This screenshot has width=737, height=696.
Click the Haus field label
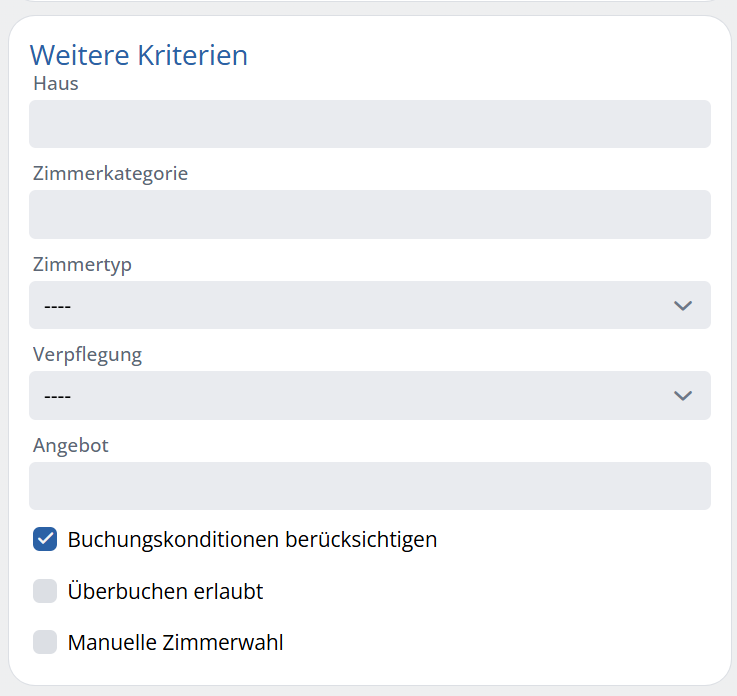[x=55, y=84]
